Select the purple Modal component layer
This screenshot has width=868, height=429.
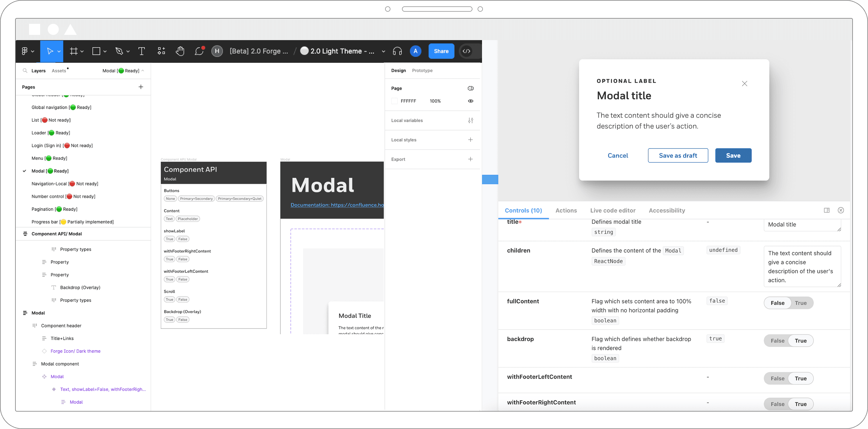pyautogui.click(x=57, y=377)
